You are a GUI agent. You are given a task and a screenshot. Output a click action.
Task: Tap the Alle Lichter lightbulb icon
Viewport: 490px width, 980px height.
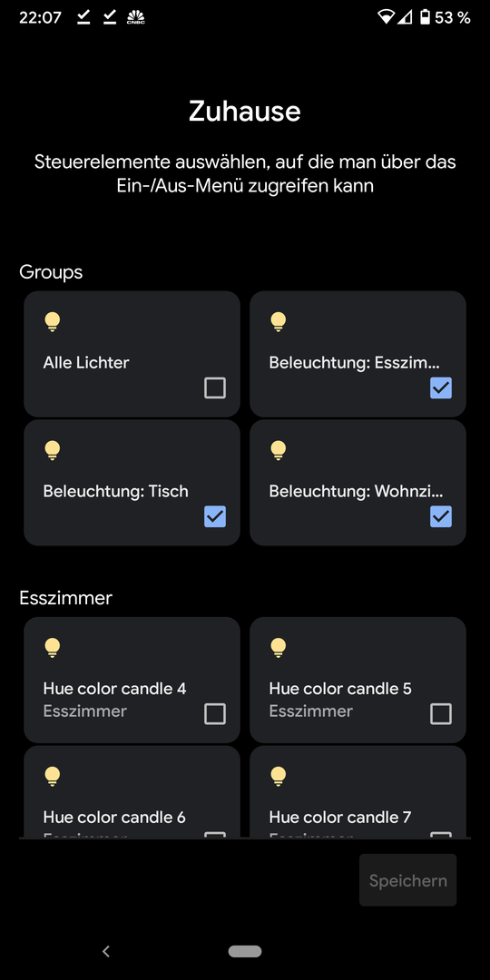coord(53,322)
